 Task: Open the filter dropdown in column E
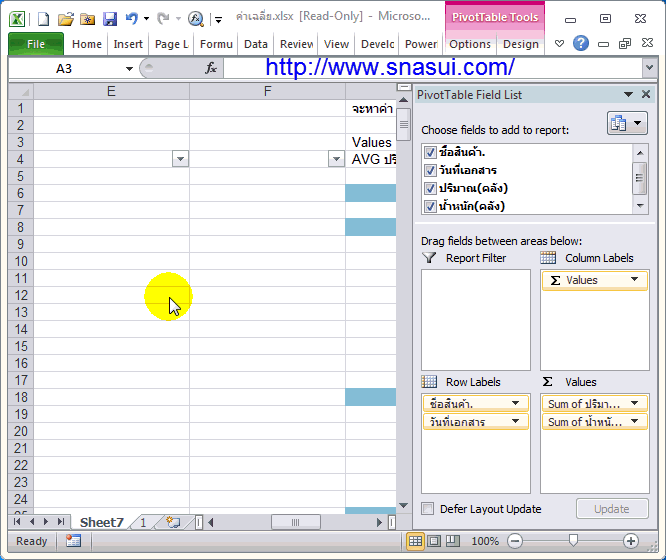180,159
